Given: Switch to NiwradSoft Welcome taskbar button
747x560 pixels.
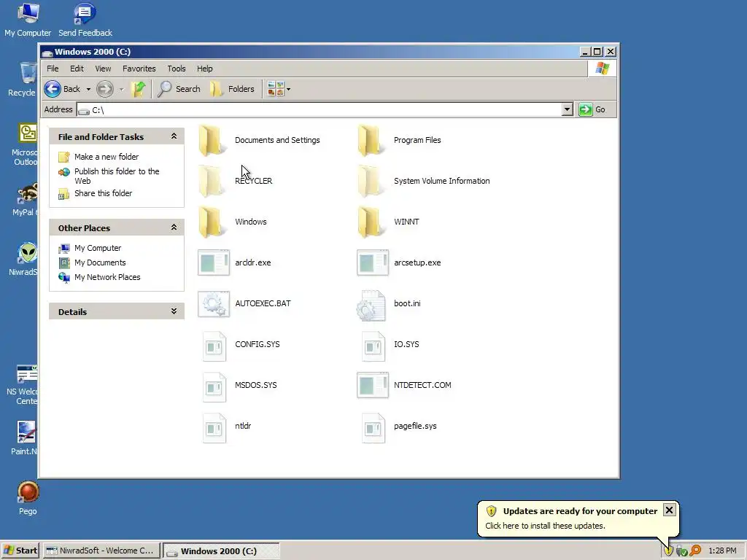Looking at the screenshot, I should click(101, 551).
